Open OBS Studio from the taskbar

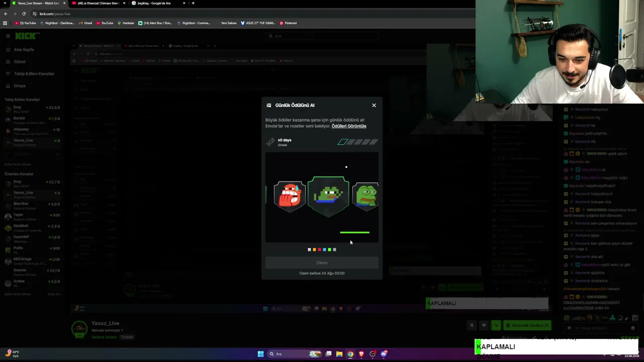click(372, 354)
